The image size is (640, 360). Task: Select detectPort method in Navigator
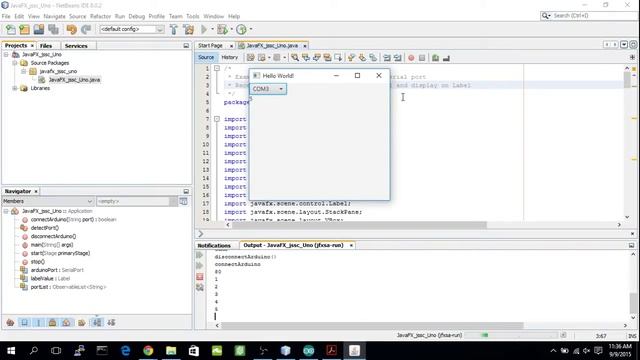(x=45, y=228)
